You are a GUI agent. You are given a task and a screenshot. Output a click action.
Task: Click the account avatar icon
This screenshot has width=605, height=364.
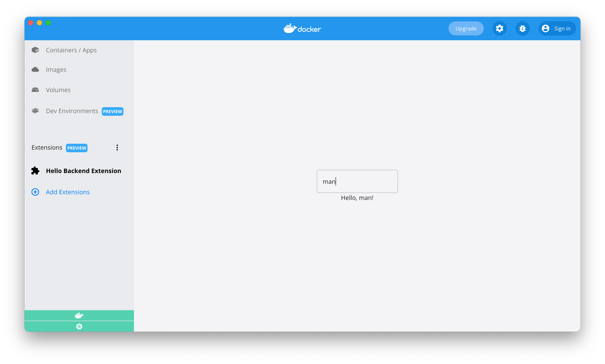tap(545, 28)
